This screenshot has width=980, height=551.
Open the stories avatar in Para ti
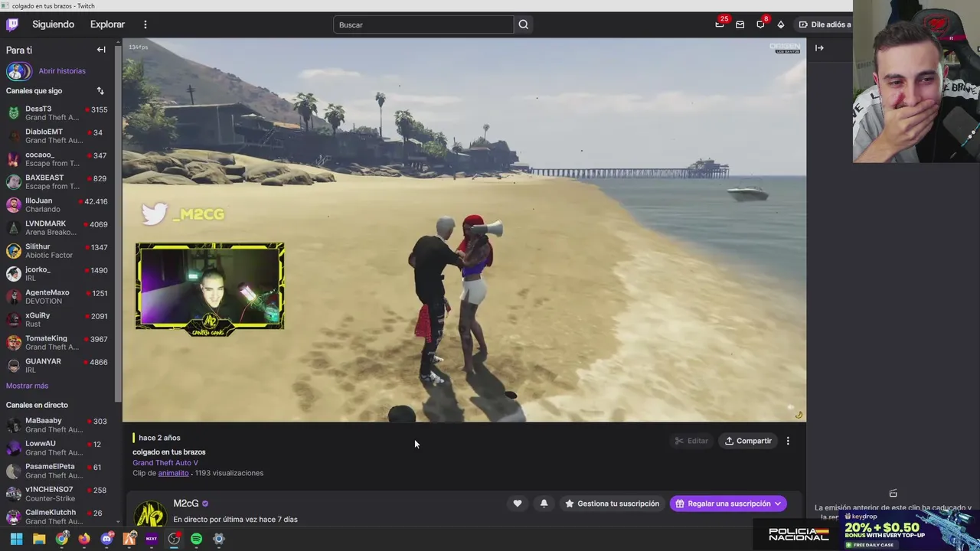coord(18,71)
